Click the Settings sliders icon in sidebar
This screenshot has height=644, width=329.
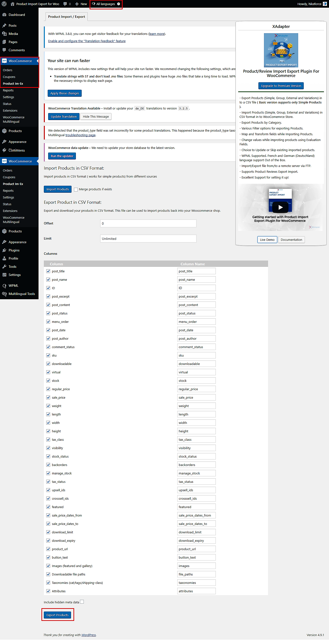pos(4,274)
